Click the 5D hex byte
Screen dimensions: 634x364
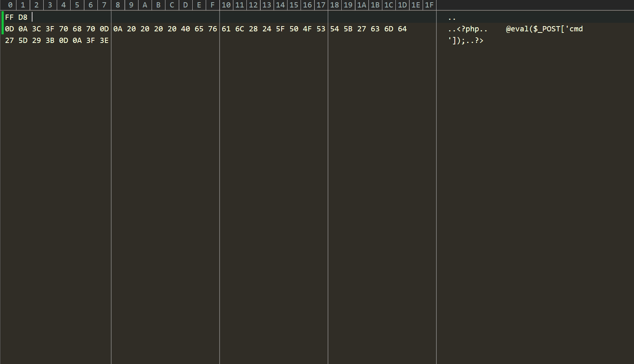pos(23,40)
